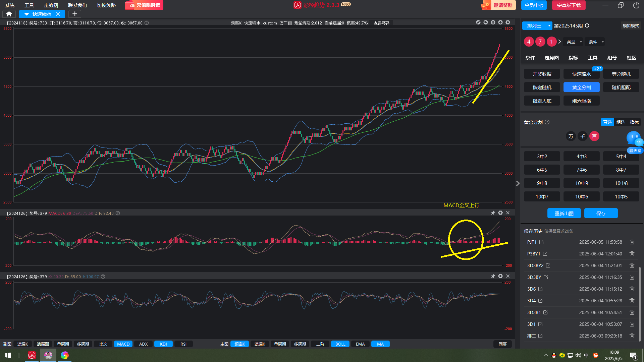Edit the PJT1 saved record name

[x=541, y=242]
